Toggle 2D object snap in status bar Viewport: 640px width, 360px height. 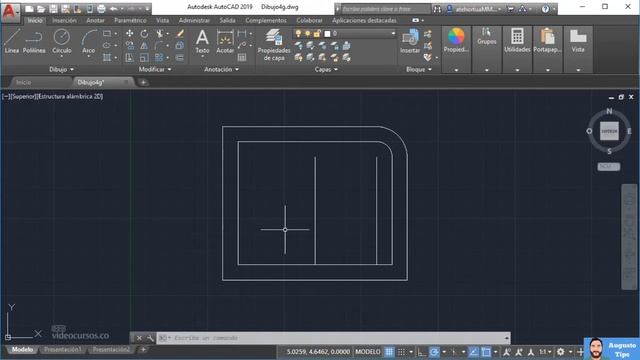pos(486,351)
